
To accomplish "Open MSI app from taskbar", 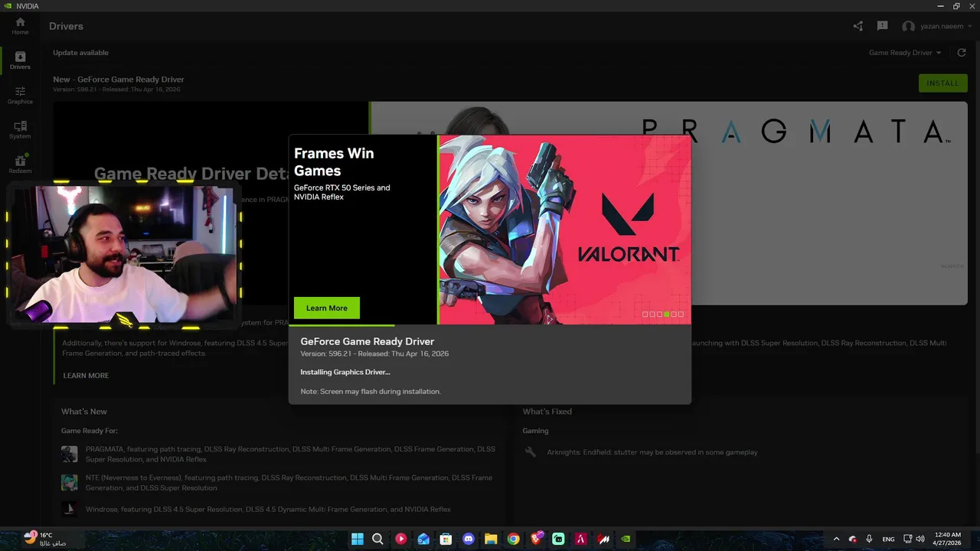I will (604, 539).
